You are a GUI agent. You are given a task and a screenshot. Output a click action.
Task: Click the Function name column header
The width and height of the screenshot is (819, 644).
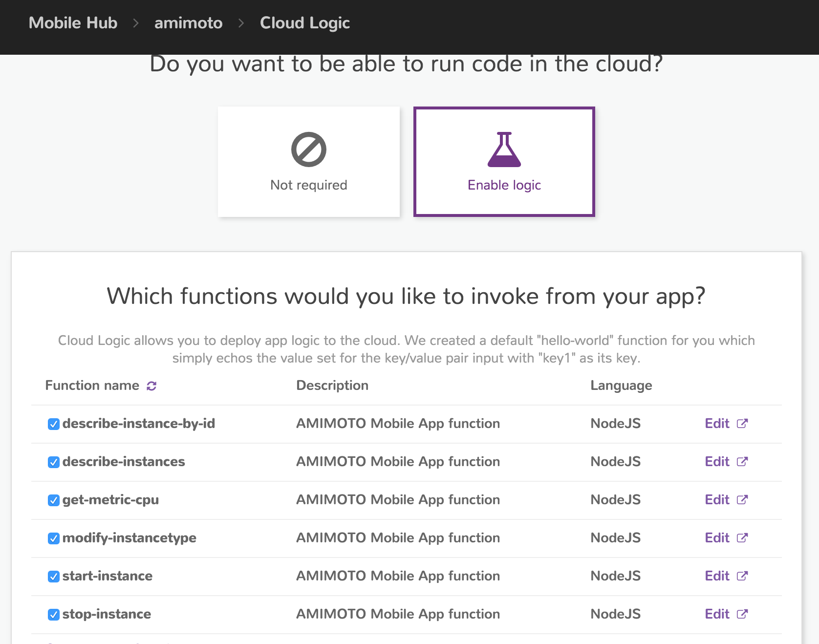click(x=92, y=386)
